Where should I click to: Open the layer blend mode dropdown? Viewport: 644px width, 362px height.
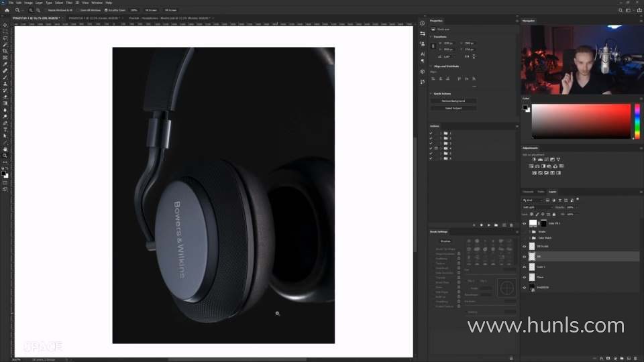point(537,207)
